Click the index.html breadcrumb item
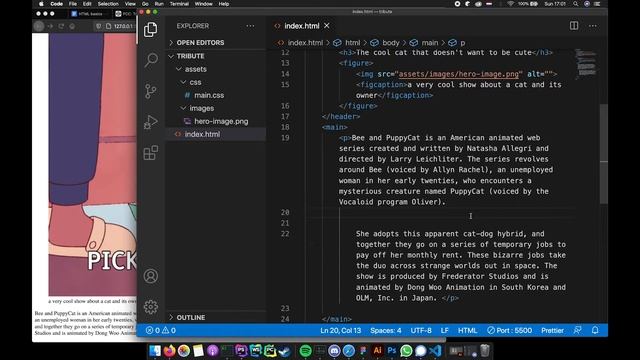The height and width of the screenshot is (360, 640). pos(300,42)
